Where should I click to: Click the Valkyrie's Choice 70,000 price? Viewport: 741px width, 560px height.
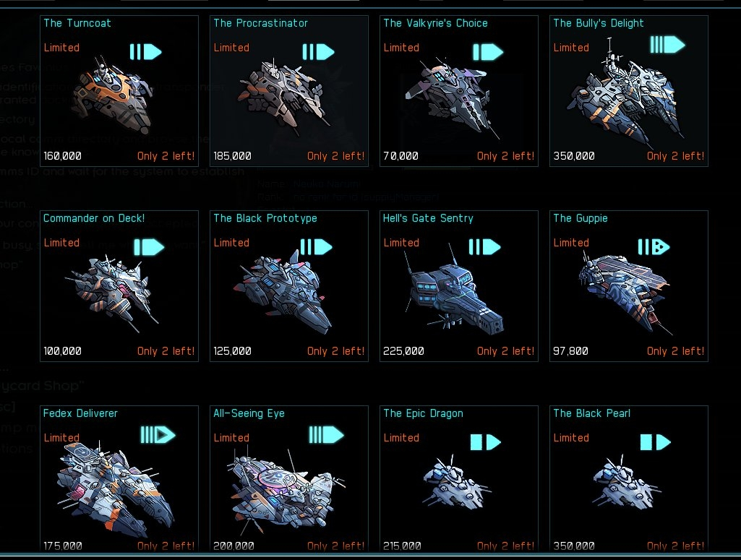[401, 156]
